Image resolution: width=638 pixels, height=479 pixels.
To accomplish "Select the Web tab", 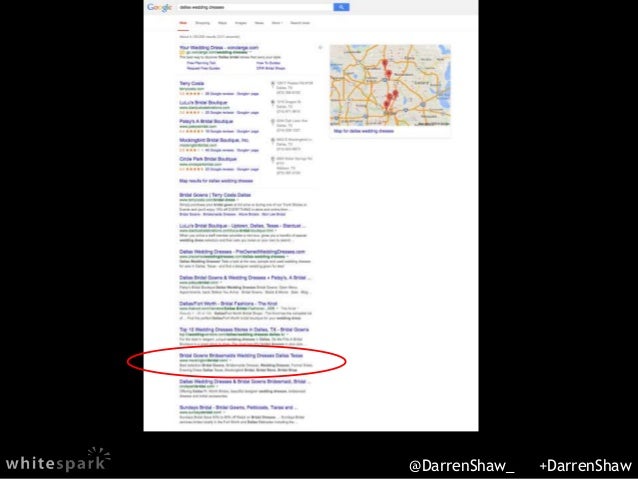I will pyautogui.click(x=183, y=23).
